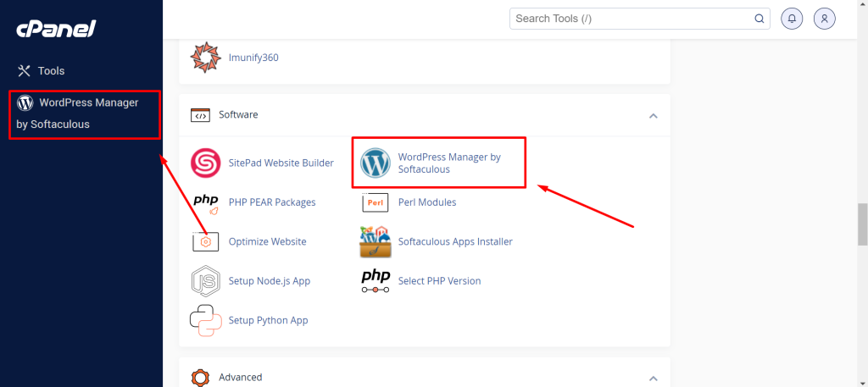Click the SitePad Website Builder icon
The height and width of the screenshot is (387, 868).
205,163
